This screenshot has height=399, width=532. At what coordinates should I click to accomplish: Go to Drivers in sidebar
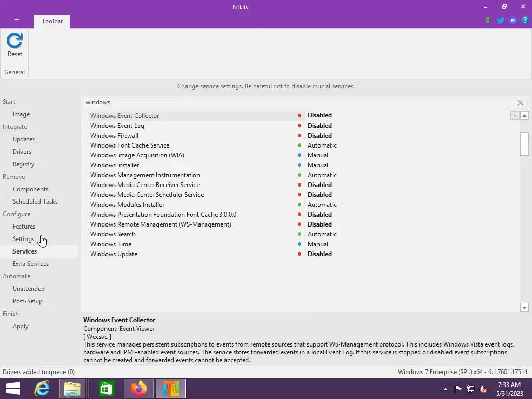22,152
